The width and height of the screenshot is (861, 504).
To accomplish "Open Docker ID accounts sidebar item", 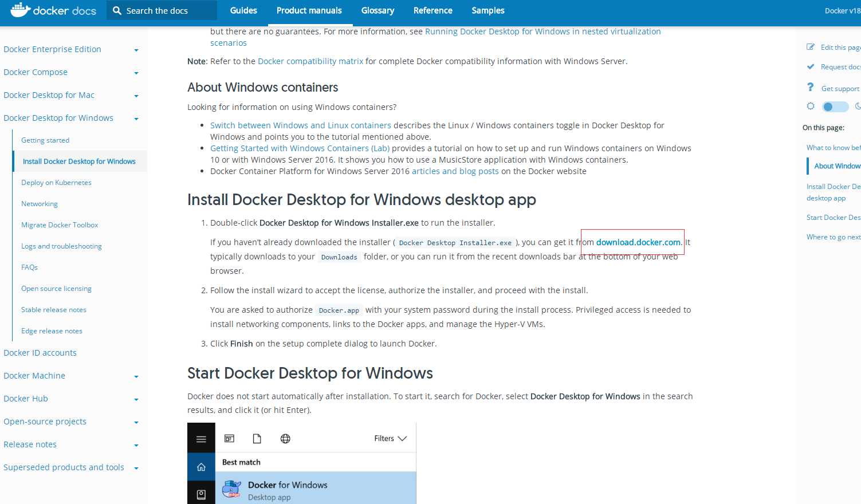I will [40, 353].
